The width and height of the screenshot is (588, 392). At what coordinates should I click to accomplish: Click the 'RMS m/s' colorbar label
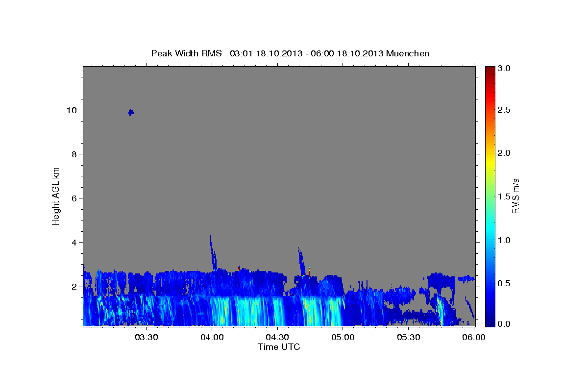(x=515, y=196)
